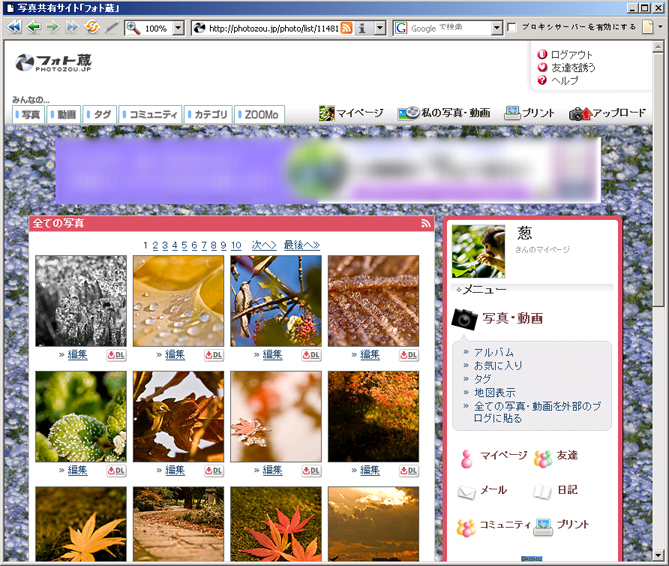The width and height of the screenshot is (669, 566).
Task: Click the address bar URL field
Action: coord(274,29)
